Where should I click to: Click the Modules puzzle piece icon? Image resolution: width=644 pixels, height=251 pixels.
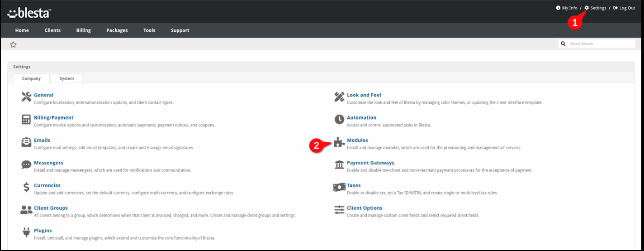(339, 142)
